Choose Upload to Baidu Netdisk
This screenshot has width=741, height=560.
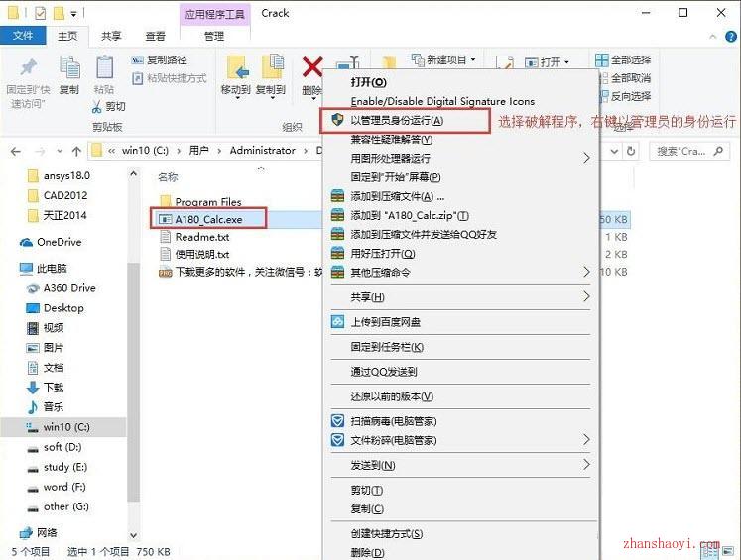click(460, 322)
